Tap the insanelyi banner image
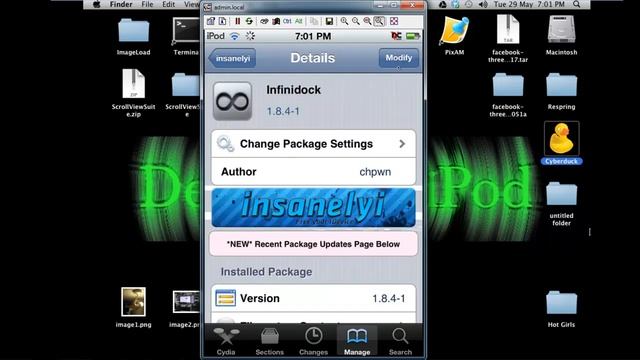The height and width of the screenshot is (360, 640). point(313,207)
